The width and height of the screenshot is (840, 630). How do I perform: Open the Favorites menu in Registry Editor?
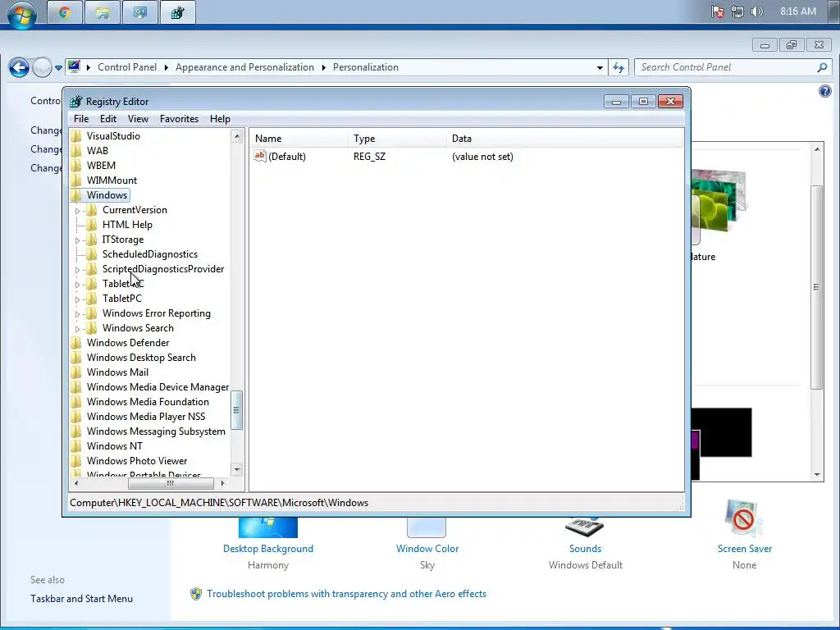(x=179, y=119)
